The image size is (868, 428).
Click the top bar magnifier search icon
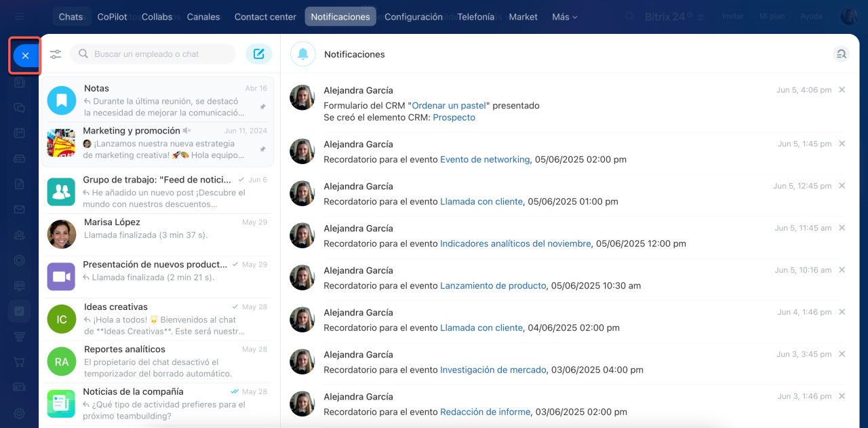click(630, 16)
